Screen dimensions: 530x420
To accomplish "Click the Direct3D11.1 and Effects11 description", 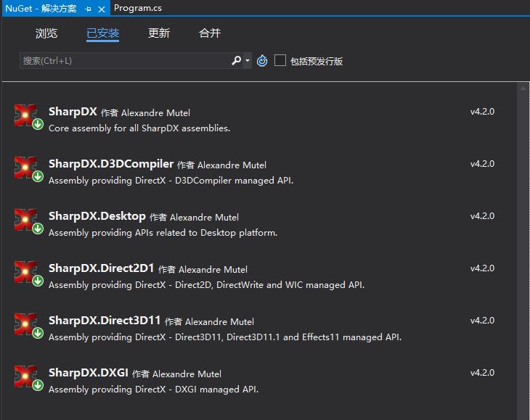I will 225,337.
